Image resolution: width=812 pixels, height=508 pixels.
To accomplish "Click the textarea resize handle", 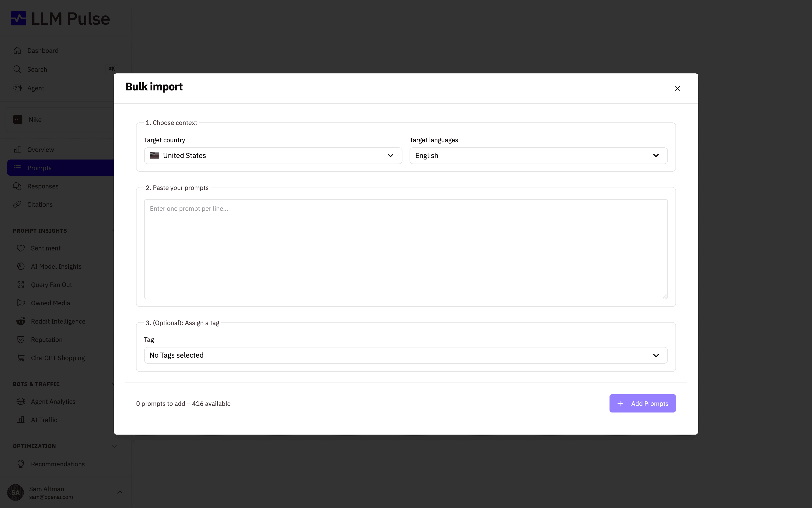I will click(665, 296).
